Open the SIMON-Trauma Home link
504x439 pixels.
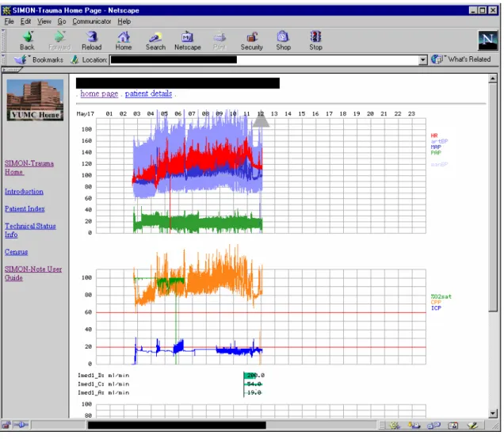click(x=29, y=167)
